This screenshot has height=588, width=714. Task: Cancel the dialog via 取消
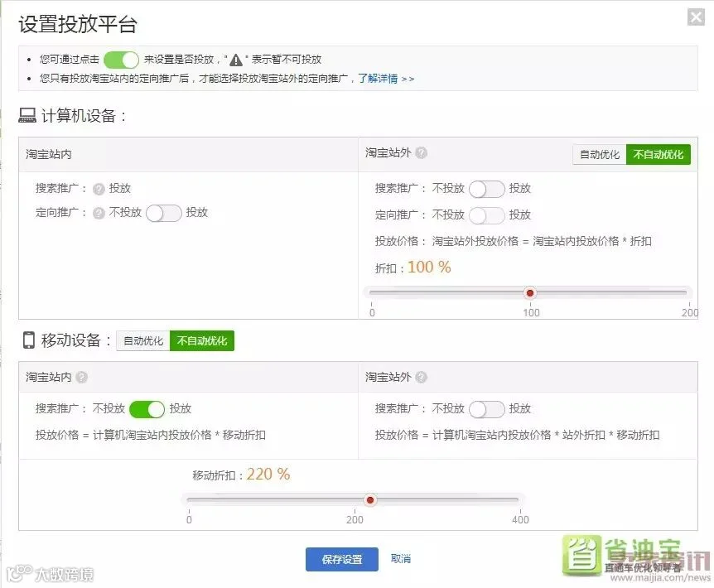coord(401,559)
